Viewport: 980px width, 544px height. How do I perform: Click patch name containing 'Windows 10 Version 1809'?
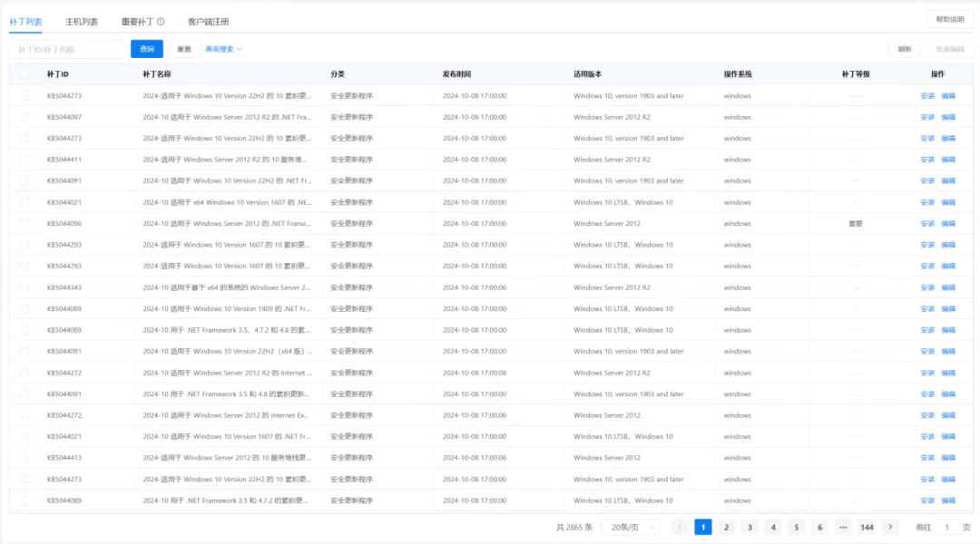226,308
